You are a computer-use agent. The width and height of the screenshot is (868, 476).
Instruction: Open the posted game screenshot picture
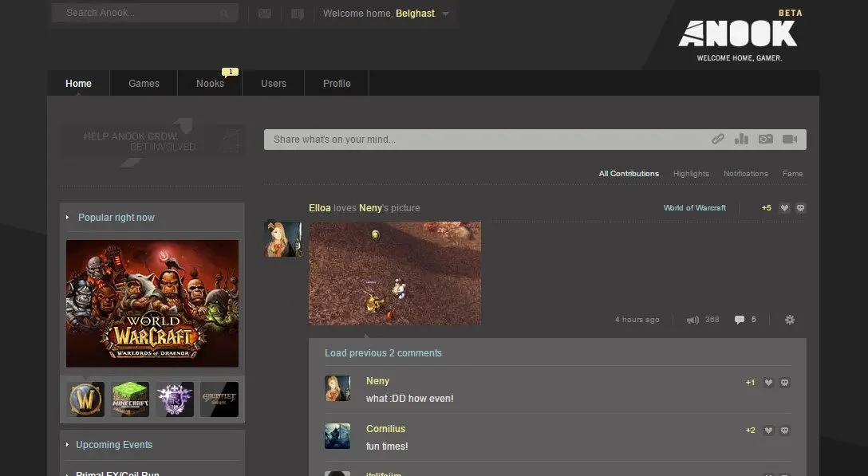click(x=395, y=273)
